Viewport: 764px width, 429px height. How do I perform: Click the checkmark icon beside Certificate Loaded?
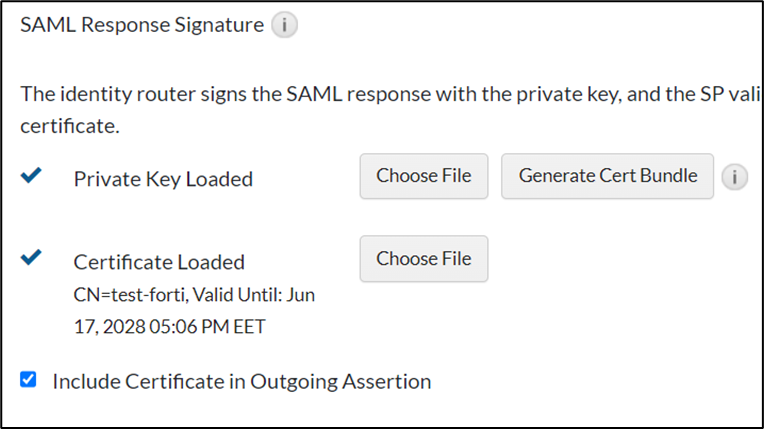[x=31, y=258]
